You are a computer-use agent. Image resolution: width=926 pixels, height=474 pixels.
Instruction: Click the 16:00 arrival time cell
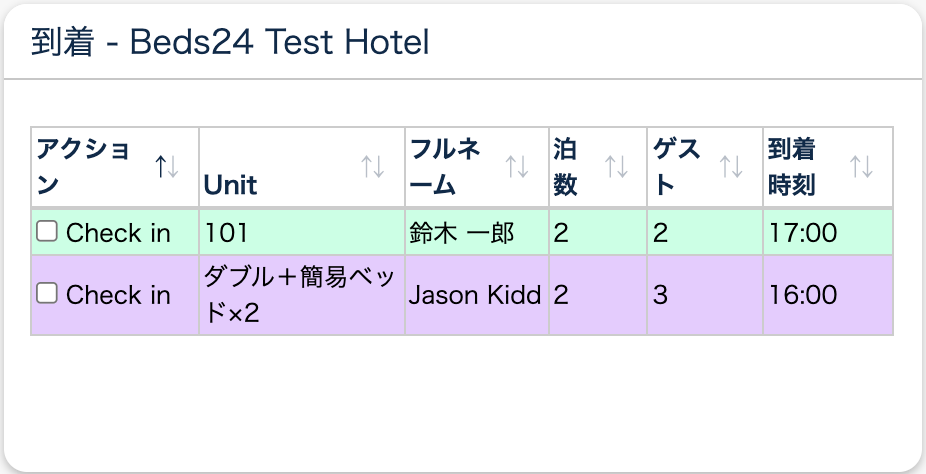pyautogui.click(x=803, y=295)
